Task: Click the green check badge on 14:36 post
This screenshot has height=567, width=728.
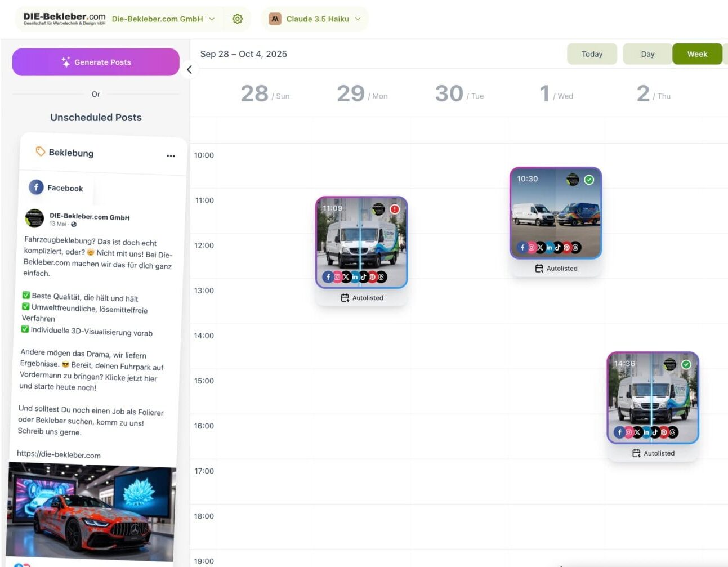Action: coord(686,364)
